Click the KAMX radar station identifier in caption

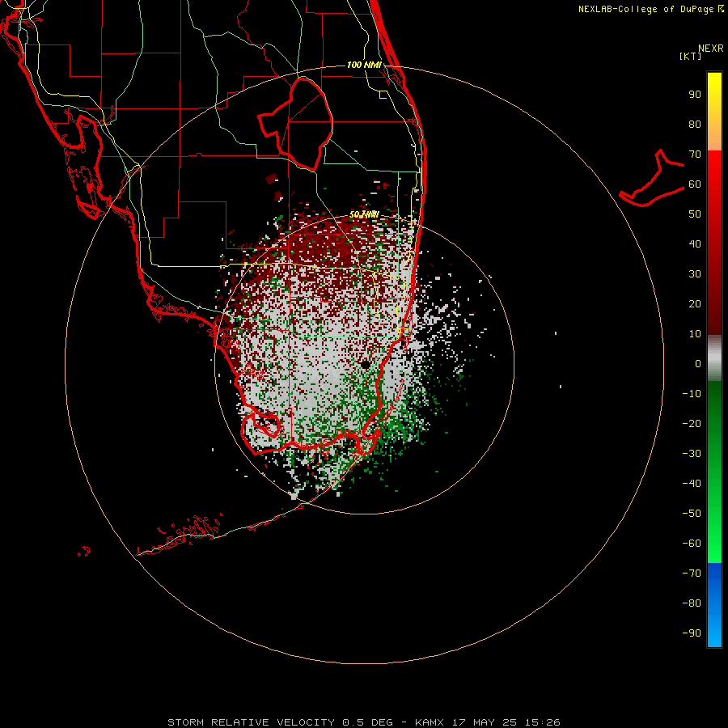(x=430, y=722)
